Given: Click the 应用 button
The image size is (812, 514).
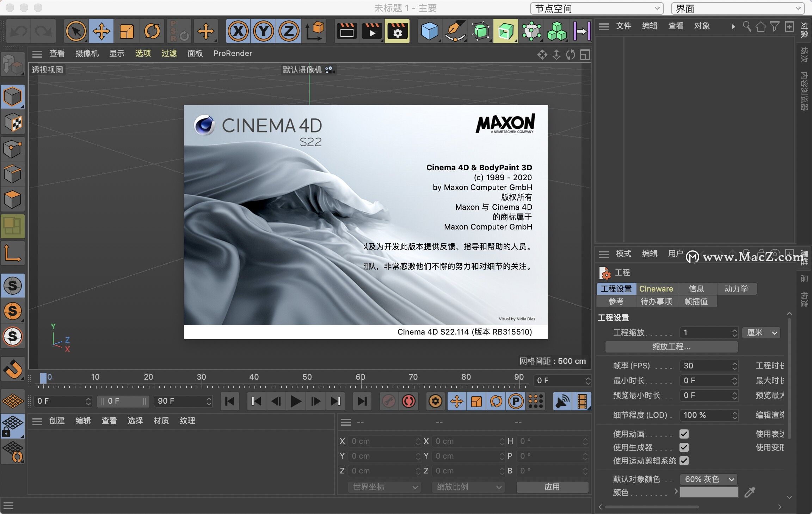Looking at the screenshot, I should point(552,487).
